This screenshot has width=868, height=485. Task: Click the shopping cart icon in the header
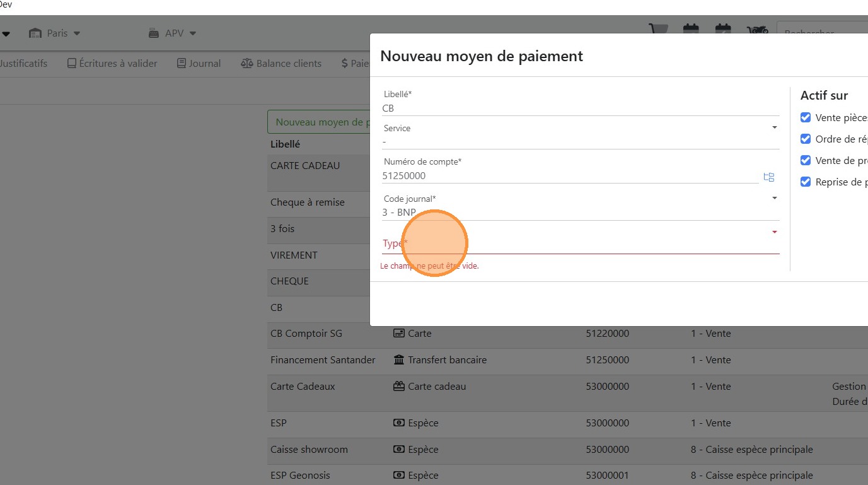pyautogui.click(x=659, y=30)
